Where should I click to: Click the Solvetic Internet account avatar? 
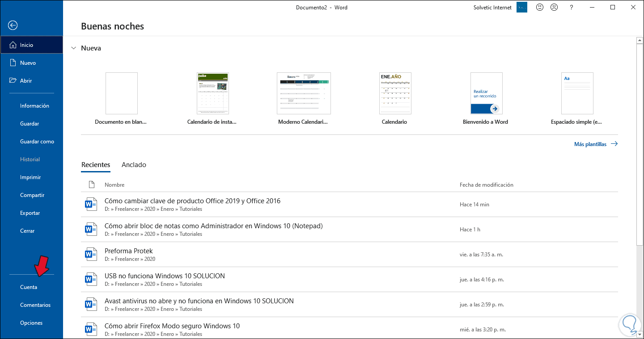[522, 7]
